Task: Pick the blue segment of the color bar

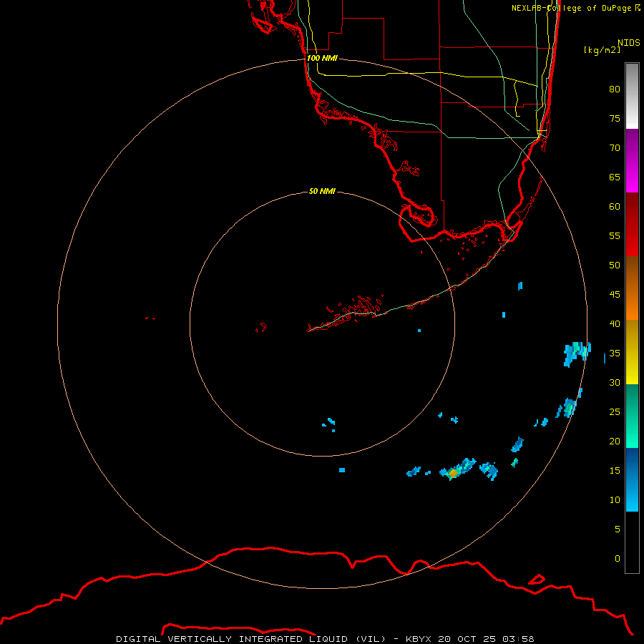Action: 632,479
